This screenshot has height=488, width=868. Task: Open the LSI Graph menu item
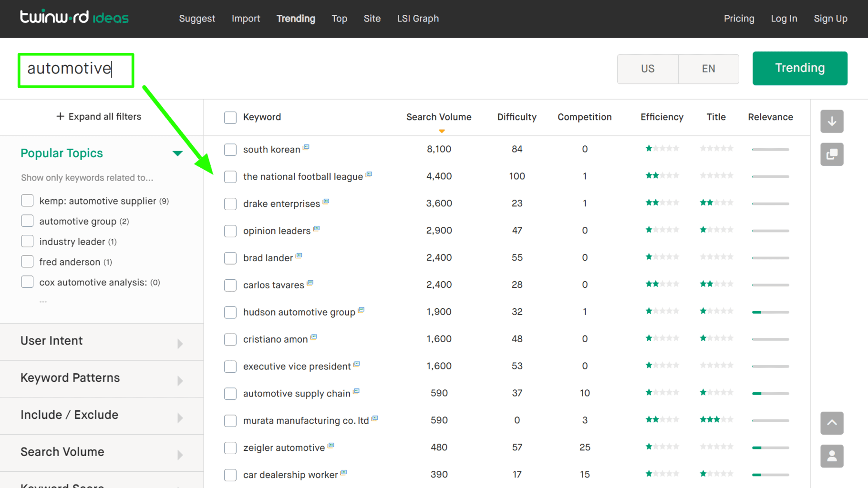[417, 19]
